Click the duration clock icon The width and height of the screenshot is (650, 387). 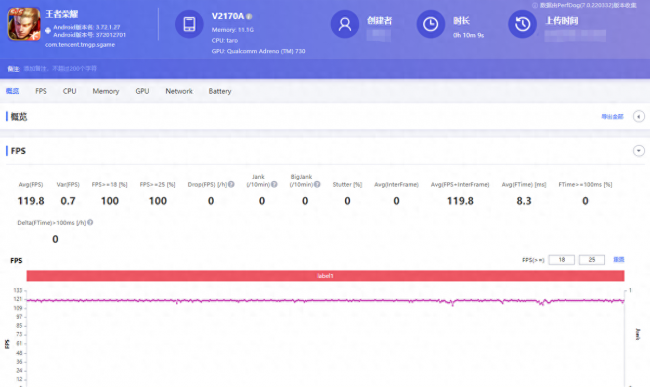[x=431, y=24]
